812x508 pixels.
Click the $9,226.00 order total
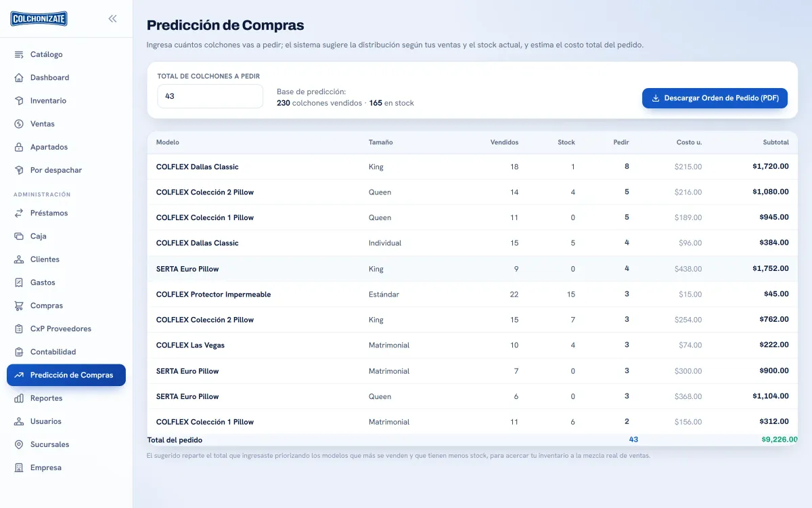[x=780, y=440]
